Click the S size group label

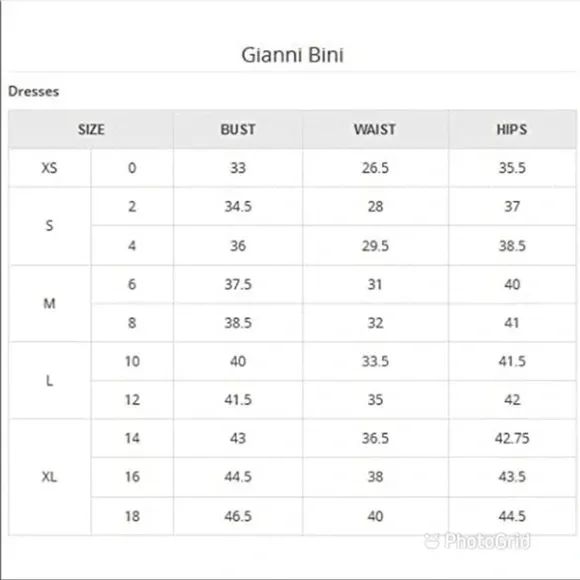pos(50,226)
